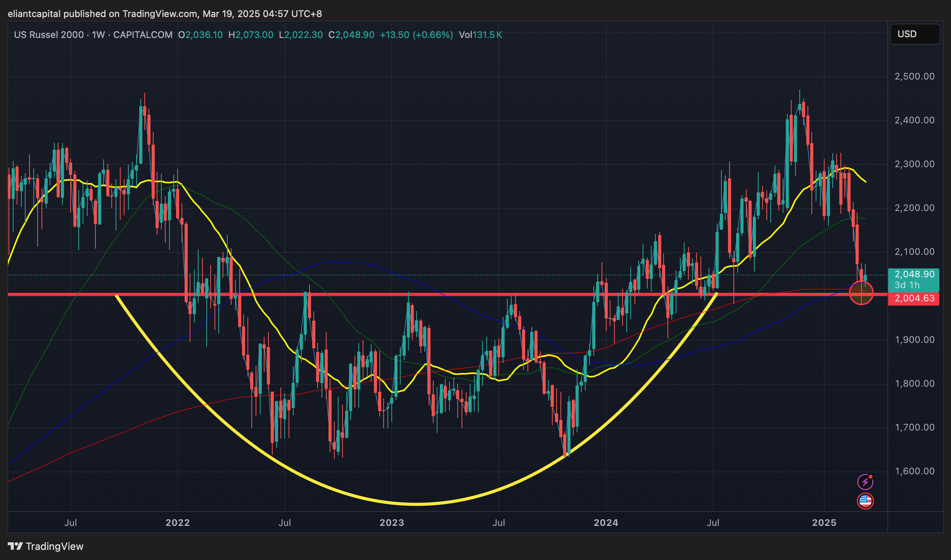
Task: Click the red circle marker on the chart
Action: pos(861,293)
